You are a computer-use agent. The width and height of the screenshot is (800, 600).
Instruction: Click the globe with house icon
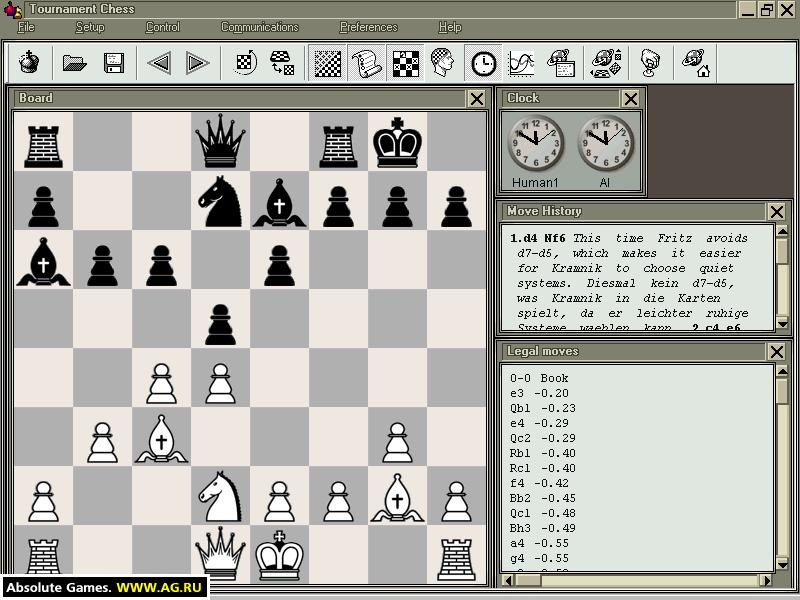pos(696,63)
